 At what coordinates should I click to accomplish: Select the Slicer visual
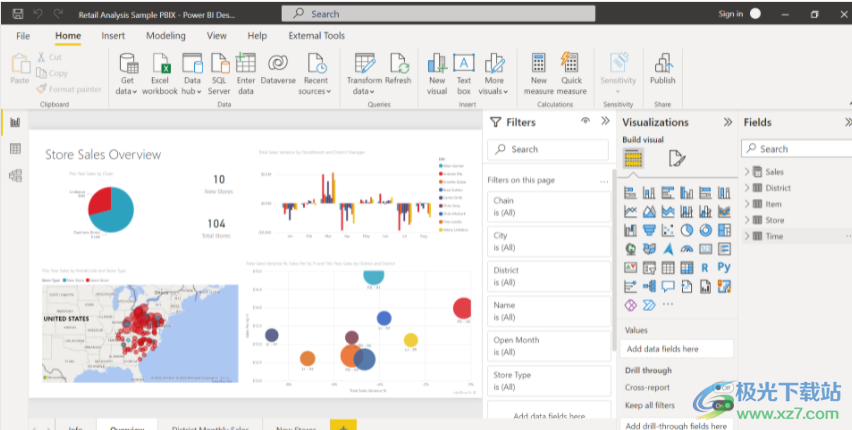click(x=649, y=267)
